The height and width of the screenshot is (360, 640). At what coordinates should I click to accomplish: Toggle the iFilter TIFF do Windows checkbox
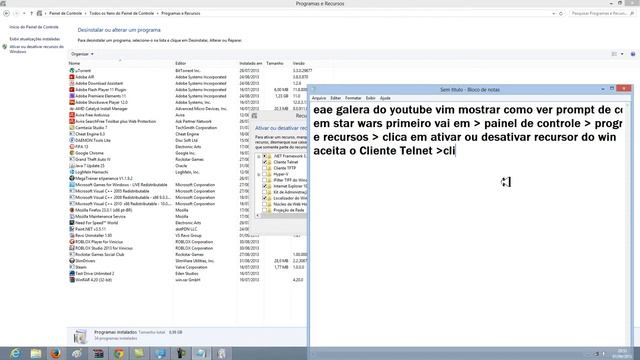pos(264,180)
